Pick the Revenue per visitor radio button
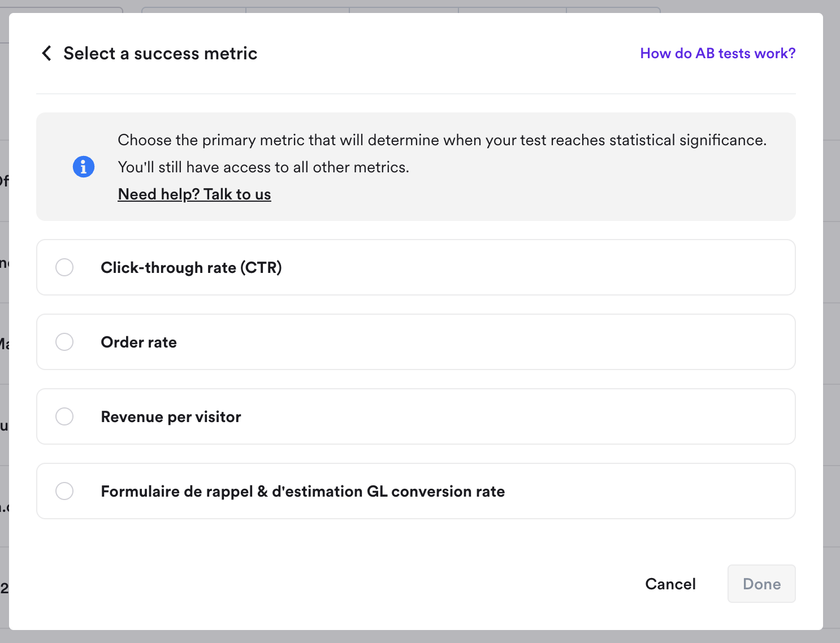 point(64,416)
